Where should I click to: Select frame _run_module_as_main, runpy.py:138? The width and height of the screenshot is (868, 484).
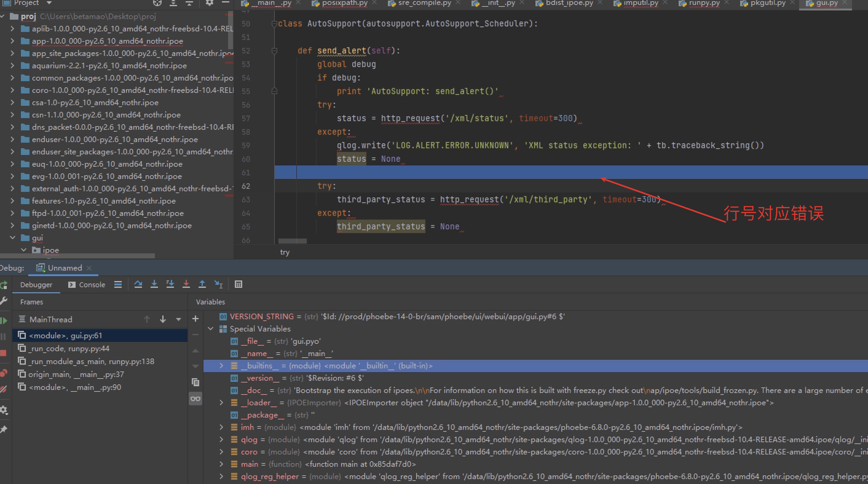100,361
